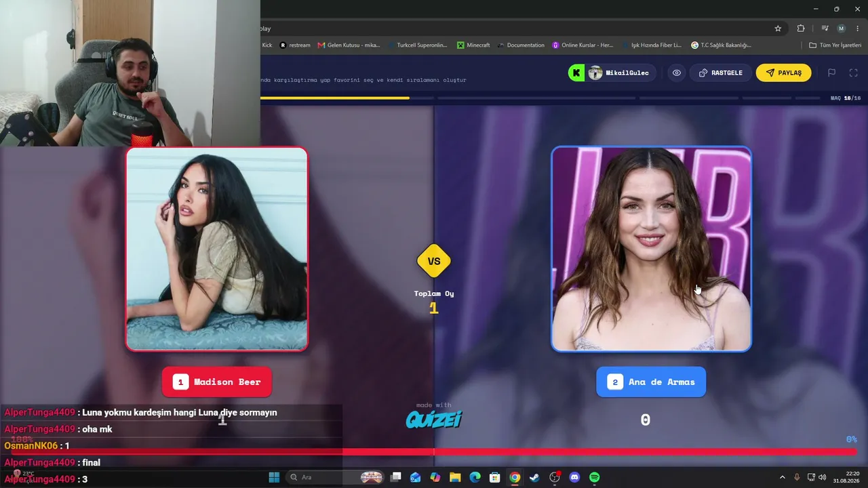The width and height of the screenshot is (868, 488).
Task: Click the 'Toplam Oy' label
Action: click(x=434, y=293)
